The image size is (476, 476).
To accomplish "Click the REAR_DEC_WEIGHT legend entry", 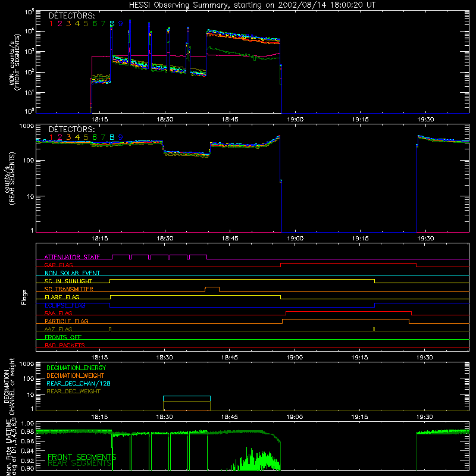I will point(73,392).
